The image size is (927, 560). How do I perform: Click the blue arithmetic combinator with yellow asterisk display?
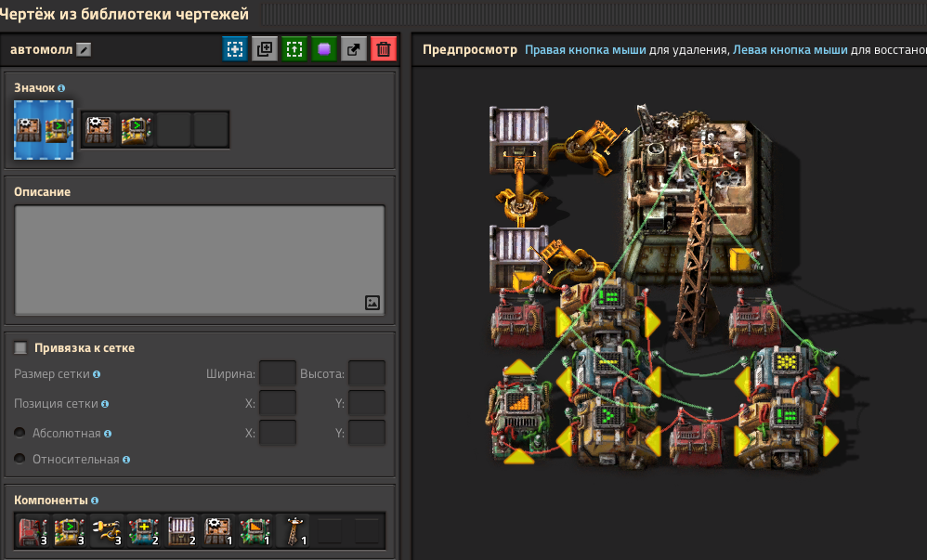pos(787,372)
